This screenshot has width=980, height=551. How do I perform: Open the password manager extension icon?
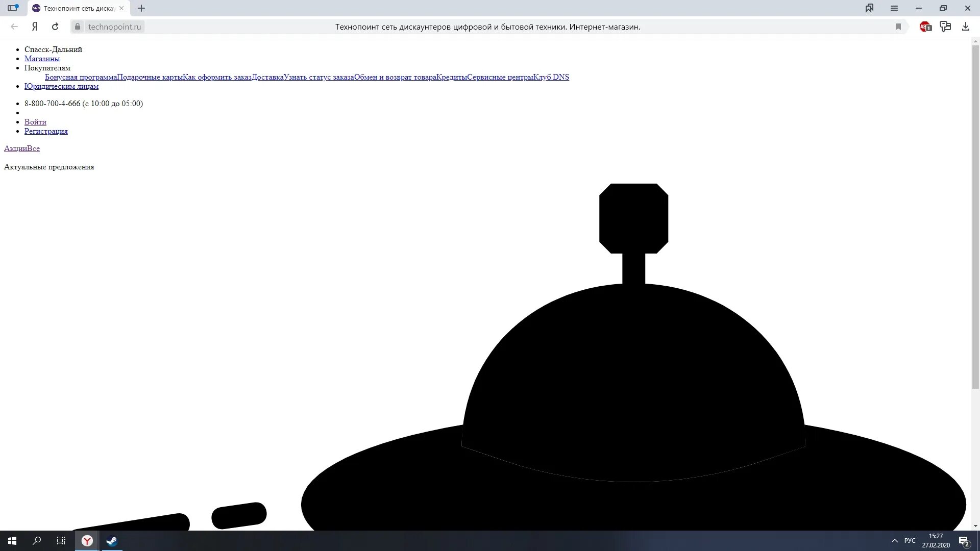point(945,27)
